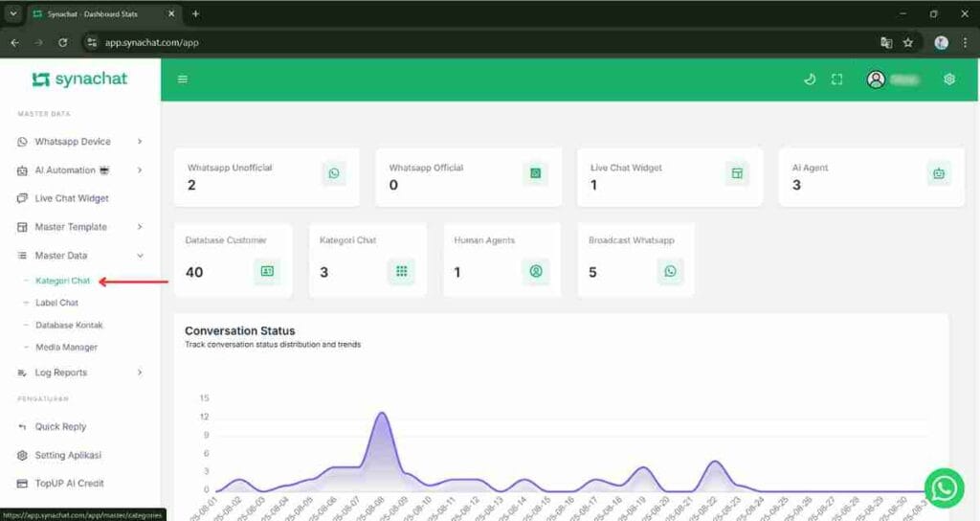
Task: Go to Setting Aplikasi
Action: [68, 455]
